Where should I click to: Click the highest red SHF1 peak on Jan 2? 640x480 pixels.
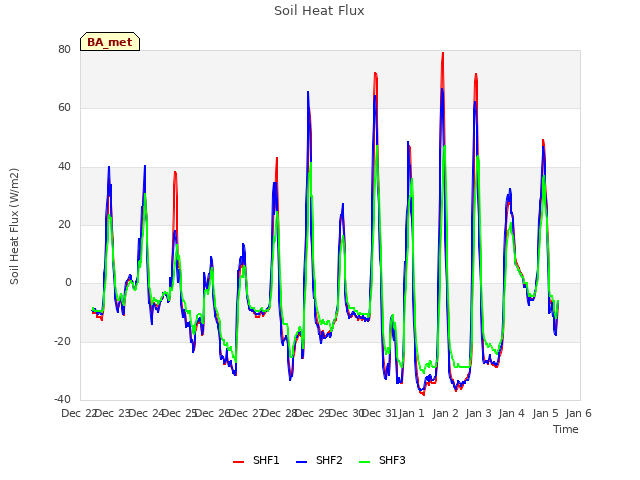[x=443, y=53]
